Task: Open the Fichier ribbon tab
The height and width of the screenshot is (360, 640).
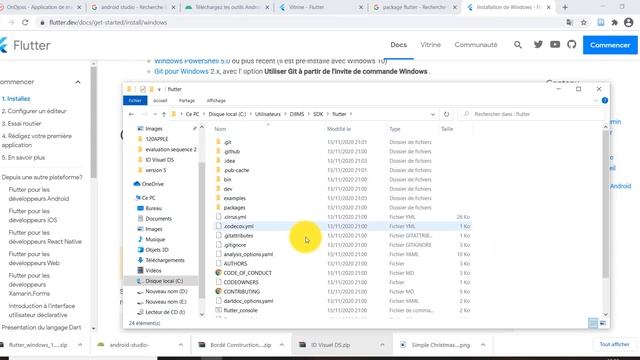Action: click(x=135, y=100)
